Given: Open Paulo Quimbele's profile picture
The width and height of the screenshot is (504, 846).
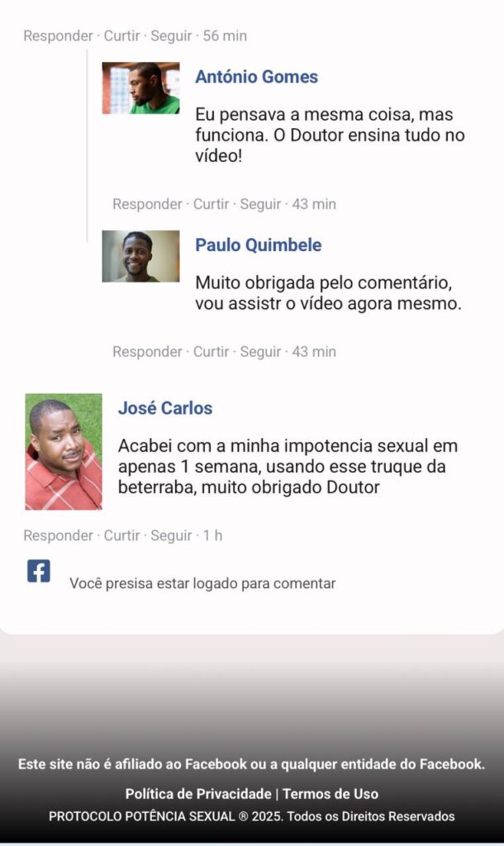Looking at the screenshot, I should pos(140,256).
